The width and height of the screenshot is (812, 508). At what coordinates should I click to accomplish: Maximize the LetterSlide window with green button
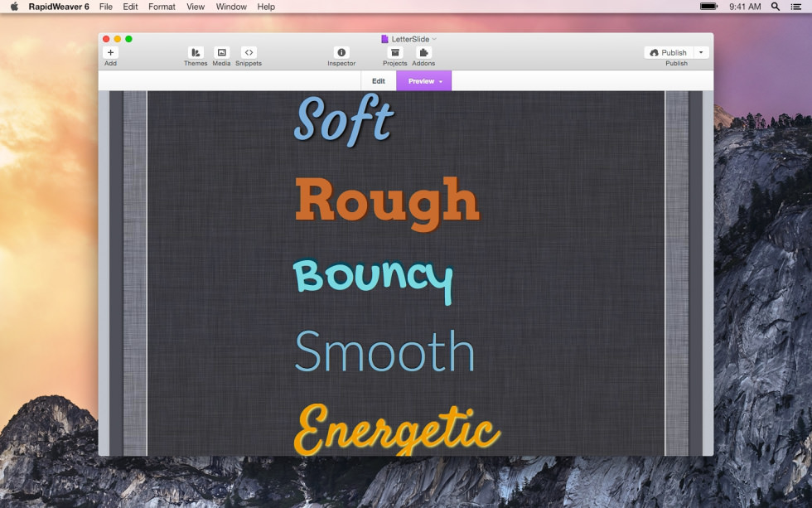128,39
